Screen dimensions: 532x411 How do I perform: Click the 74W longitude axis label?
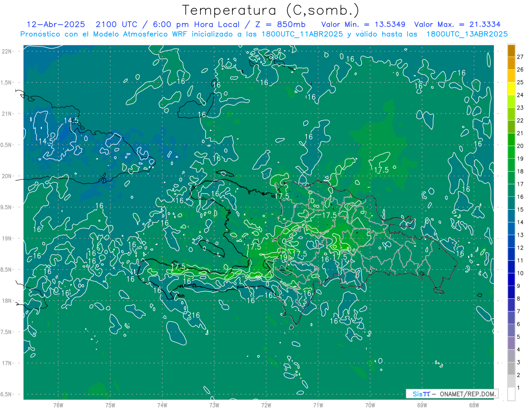pos(162,405)
